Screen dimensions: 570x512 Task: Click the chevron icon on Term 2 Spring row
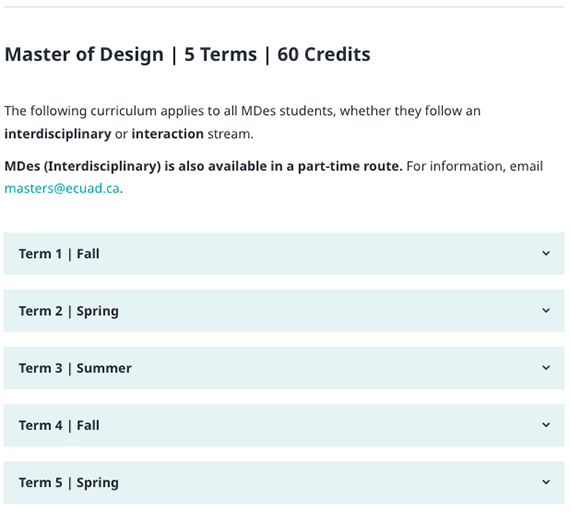[x=546, y=311]
